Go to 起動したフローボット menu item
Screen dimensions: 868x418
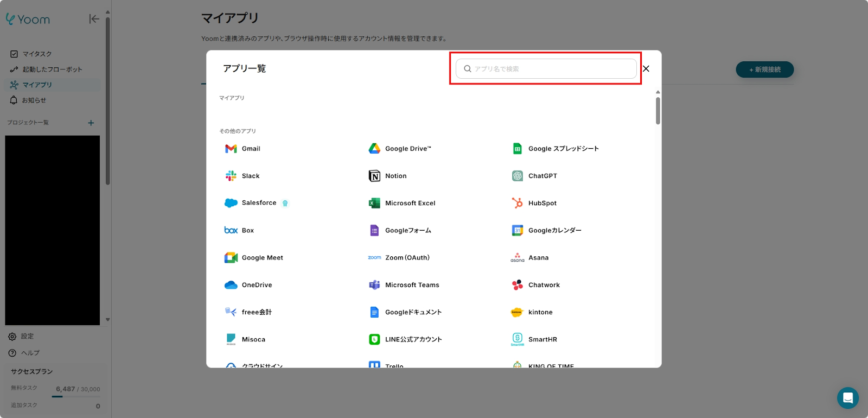(52, 69)
